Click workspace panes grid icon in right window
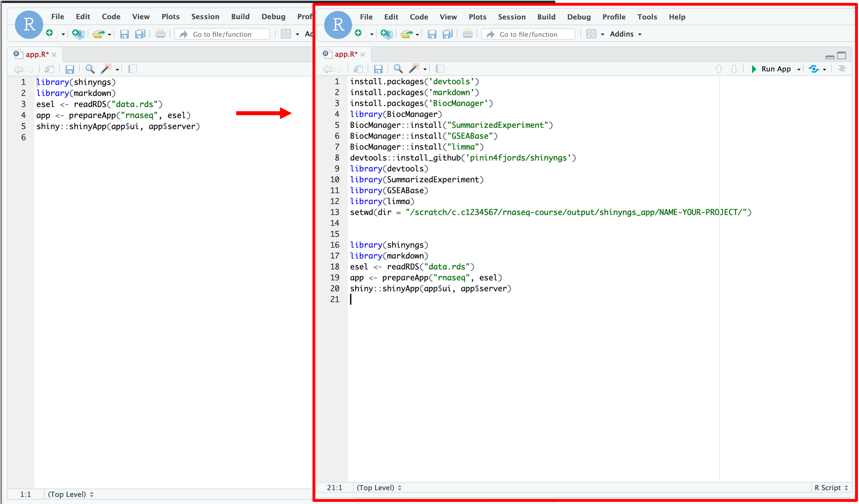Viewport: 859px width, 504px height. pos(591,34)
